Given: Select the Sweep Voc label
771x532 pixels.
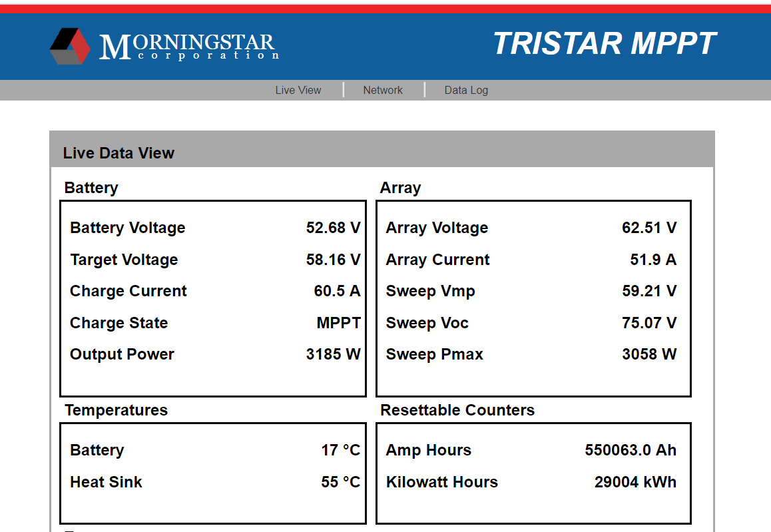Looking at the screenshot, I should click(427, 323).
